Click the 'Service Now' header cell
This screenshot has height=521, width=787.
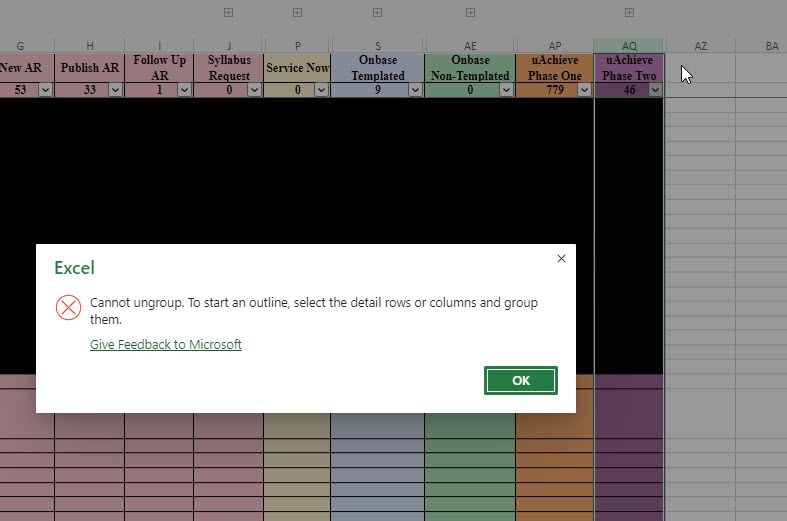coord(297,68)
